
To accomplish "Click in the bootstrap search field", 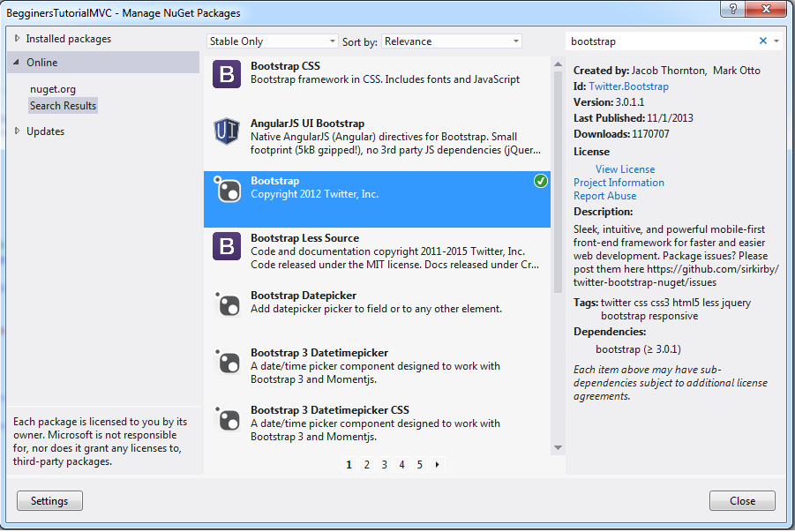I will (662, 41).
